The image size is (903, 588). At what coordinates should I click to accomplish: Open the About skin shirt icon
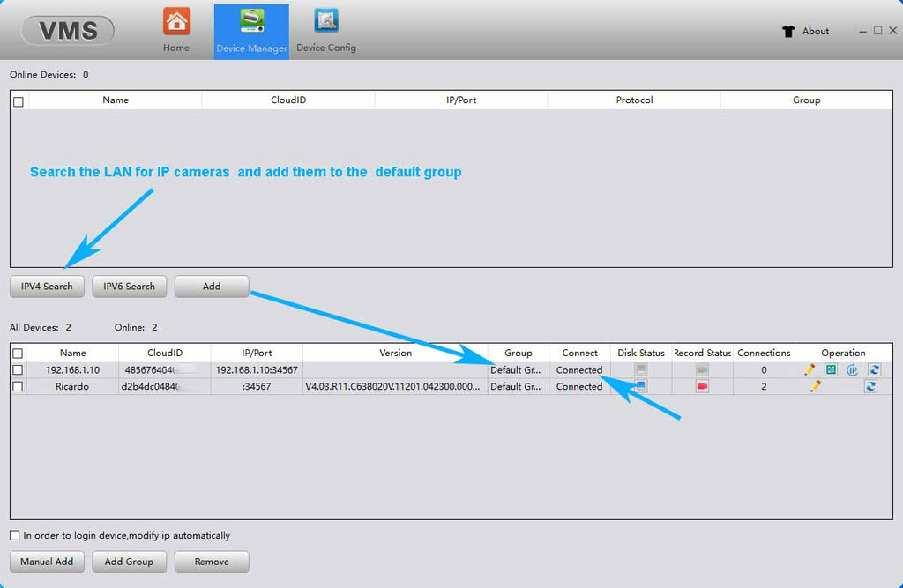click(x=788, y=31)
